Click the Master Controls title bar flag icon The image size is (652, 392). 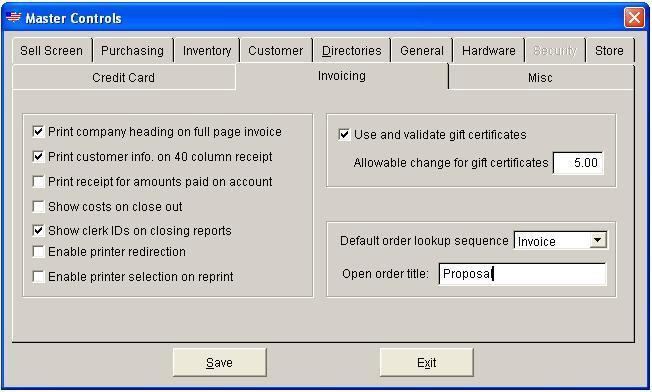click(x=13, y=17)
